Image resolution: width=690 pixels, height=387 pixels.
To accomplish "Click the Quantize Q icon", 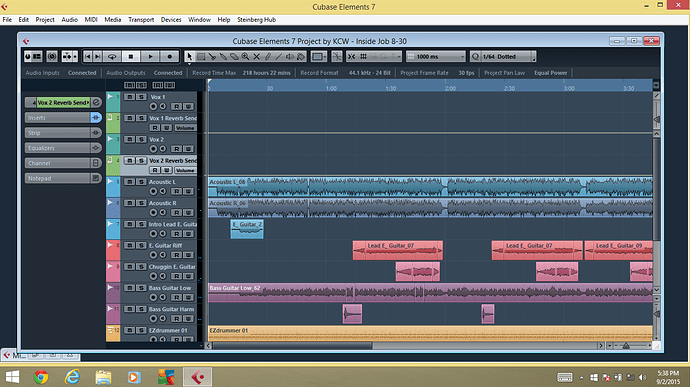I will point(475,56).
